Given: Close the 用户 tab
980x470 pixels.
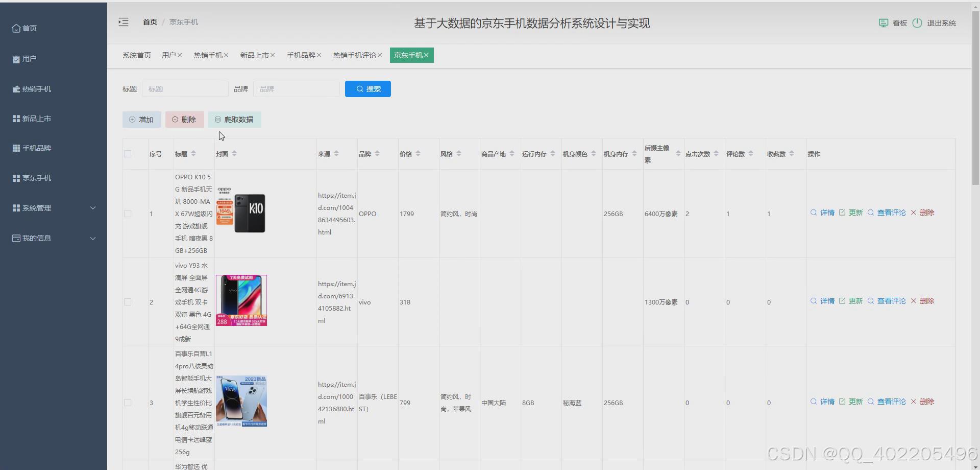Looking at the screenshot, I should coord(180,55).
